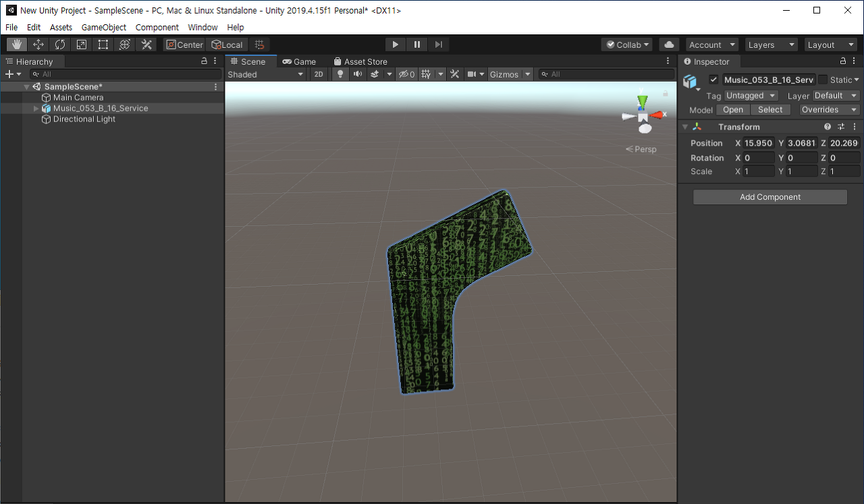
Task: Open the custom editor tools icon
Action: pos(146,45)
